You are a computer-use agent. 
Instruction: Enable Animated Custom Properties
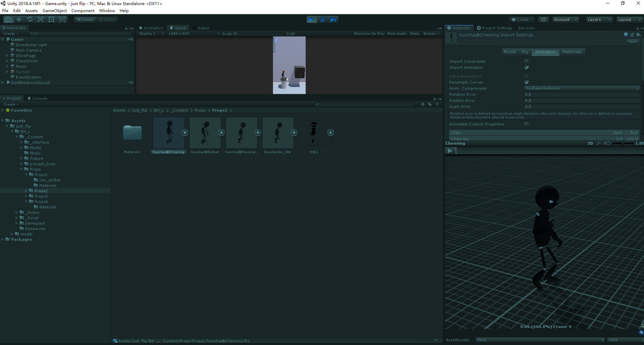pos(526,124)
